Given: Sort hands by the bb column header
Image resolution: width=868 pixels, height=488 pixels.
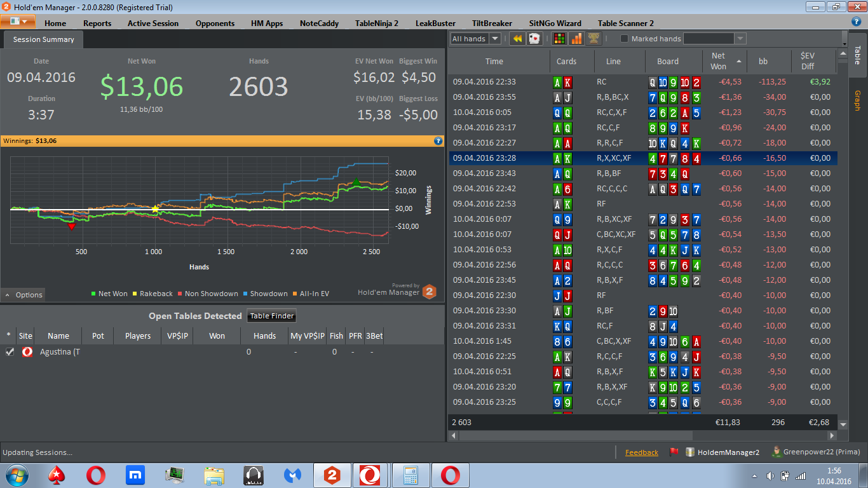Looking at the screenshot, I should click(x=770, y=62).
